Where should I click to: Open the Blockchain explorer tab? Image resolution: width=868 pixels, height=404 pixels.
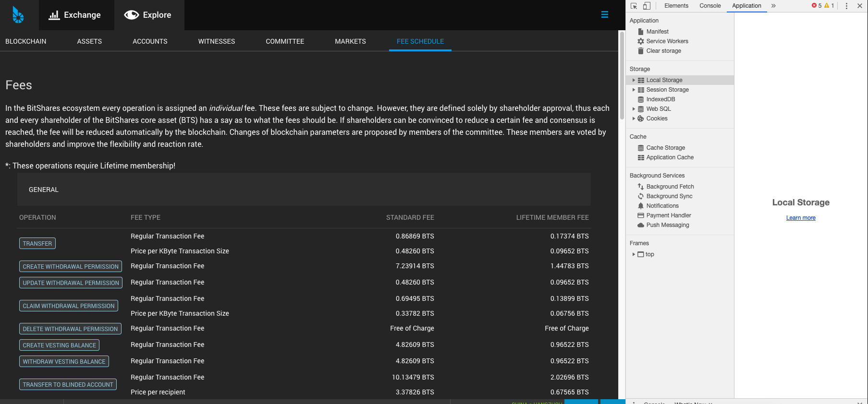(26, 41)
